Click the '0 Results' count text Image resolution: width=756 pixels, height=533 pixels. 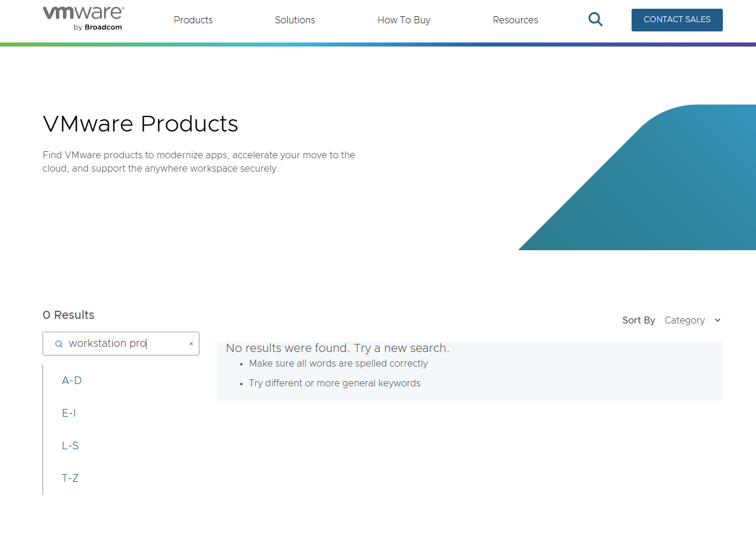pyautogui.click(x=69, y=315)
